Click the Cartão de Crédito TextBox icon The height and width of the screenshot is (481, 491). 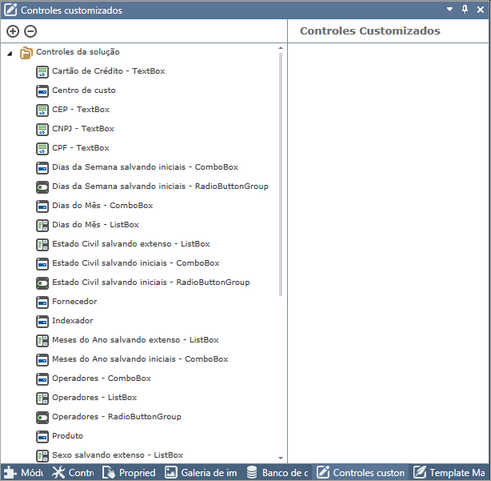(42, 72)
